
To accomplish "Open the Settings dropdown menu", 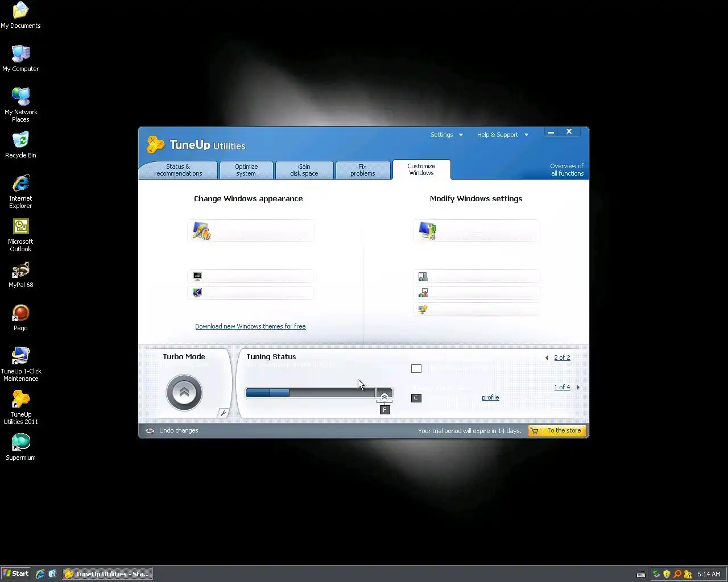I will 446,135.
